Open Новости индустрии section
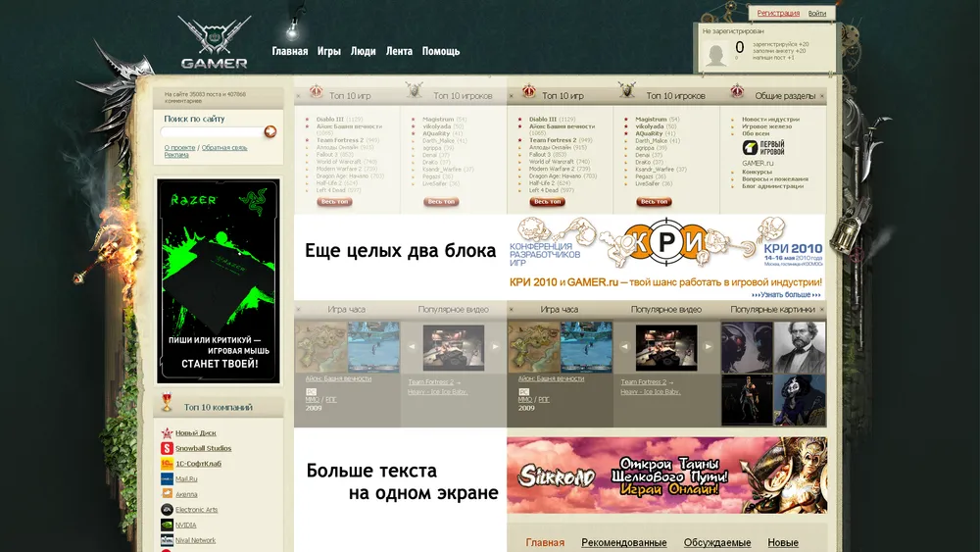 (x=770, y=120)
